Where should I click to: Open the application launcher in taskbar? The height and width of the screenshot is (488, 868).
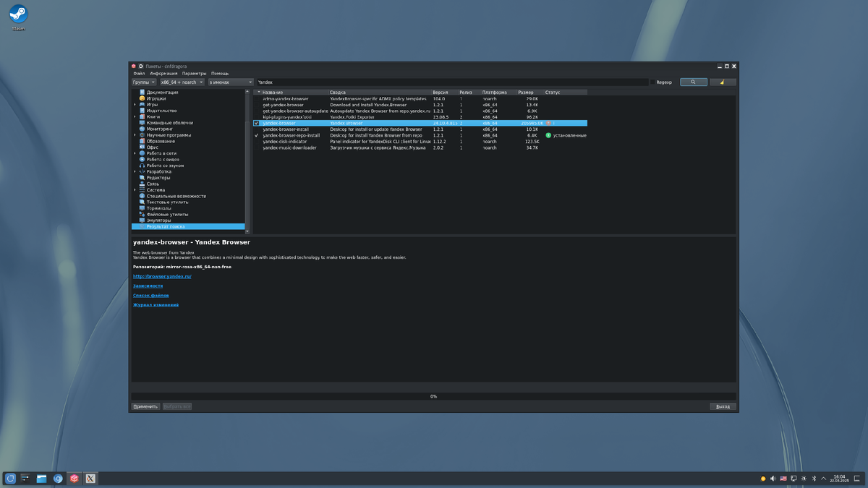pos(11,479)
